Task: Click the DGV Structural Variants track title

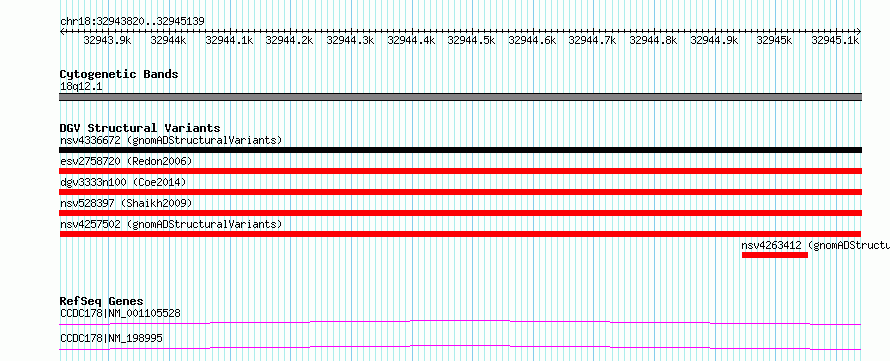Action: click(x=140, y=128)
